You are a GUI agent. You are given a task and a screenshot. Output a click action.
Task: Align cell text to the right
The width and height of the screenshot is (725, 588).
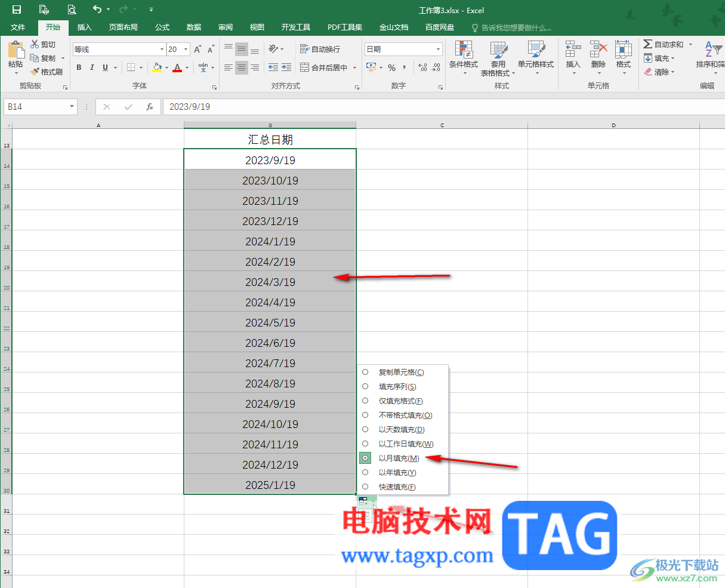pyautogui.click(x=255, y=67)
